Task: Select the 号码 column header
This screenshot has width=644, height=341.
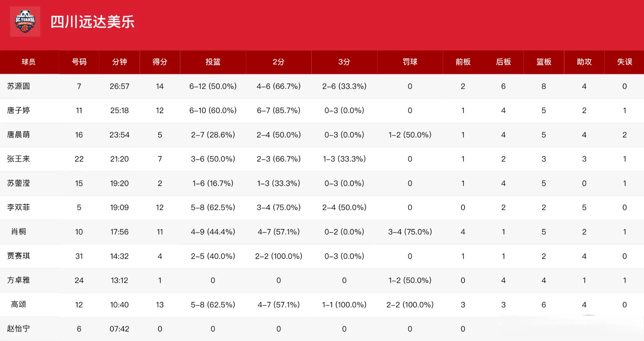Action: 79,62
